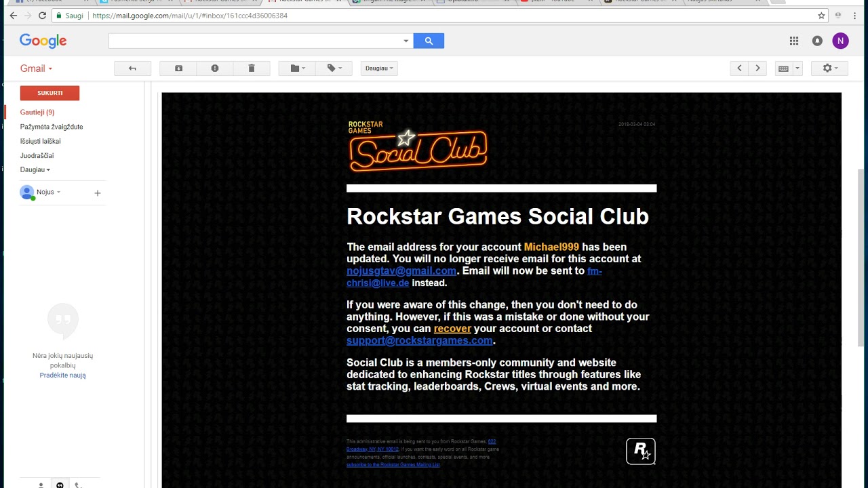Open the search options arrow
Viewport: 868px width, 488px height.
tap(406, 41)
